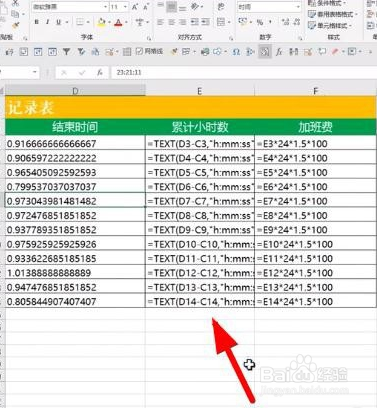Click the Decrease Decimal icon
377x408 pixels.
click(x=297, y=22)
